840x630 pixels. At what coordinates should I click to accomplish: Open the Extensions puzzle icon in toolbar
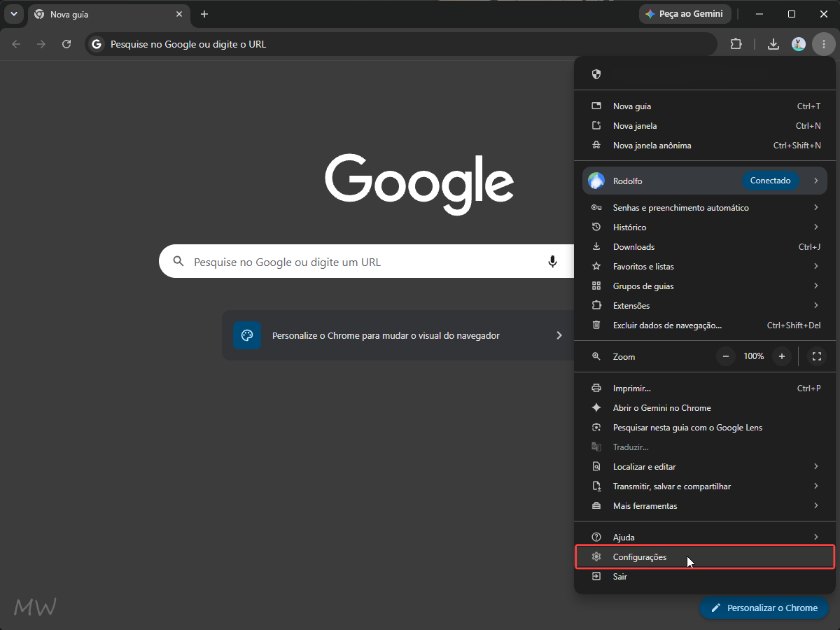coord(736,44)
